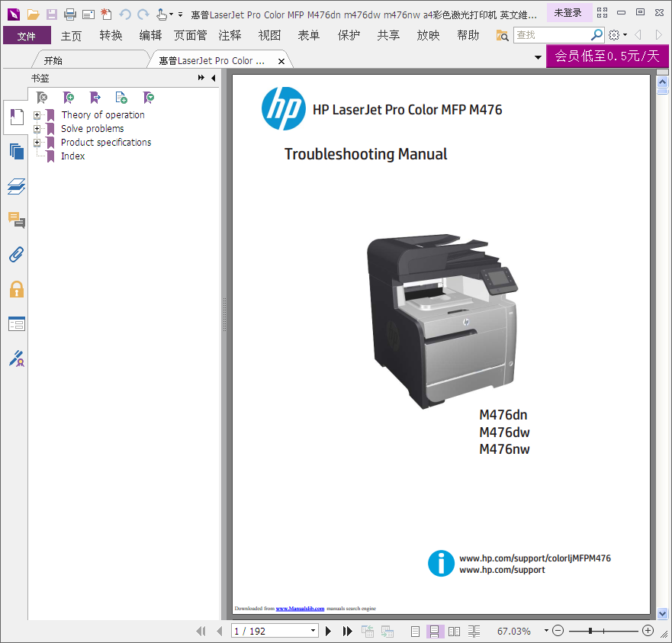Print the document via the printer icon

pos(70,14)
